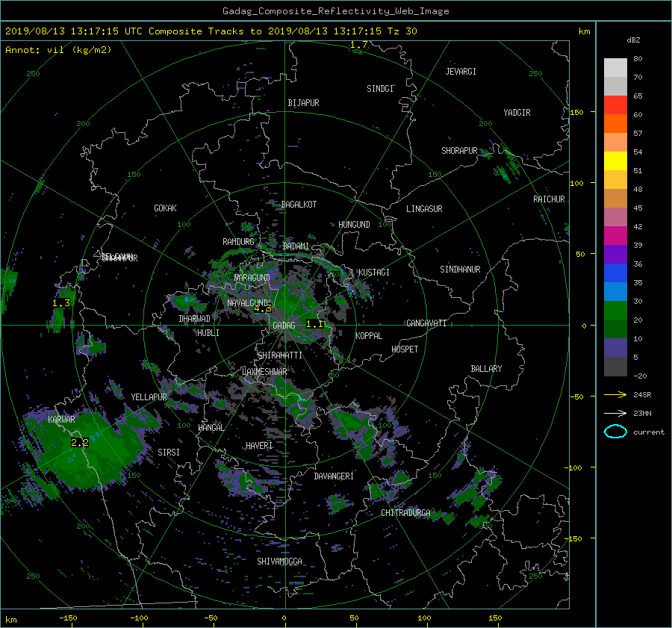Viewport: 672px width, 628px height.
Task: Click the UTC Composite Tracks timestamp header
Action: click(x=211, y=31)
